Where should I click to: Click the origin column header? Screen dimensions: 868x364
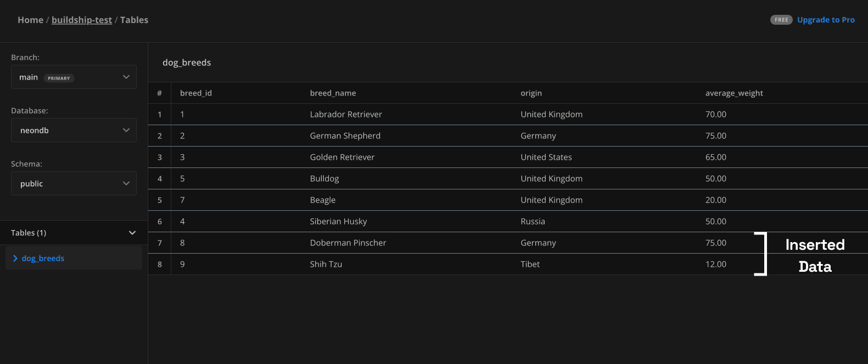(x=531, y=93)
